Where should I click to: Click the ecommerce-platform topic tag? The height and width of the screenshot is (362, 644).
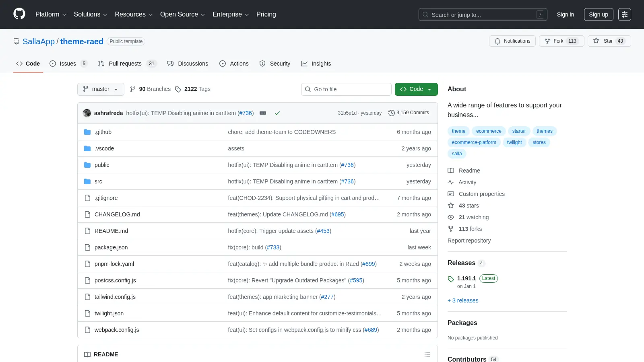click(x=474, y=142)
